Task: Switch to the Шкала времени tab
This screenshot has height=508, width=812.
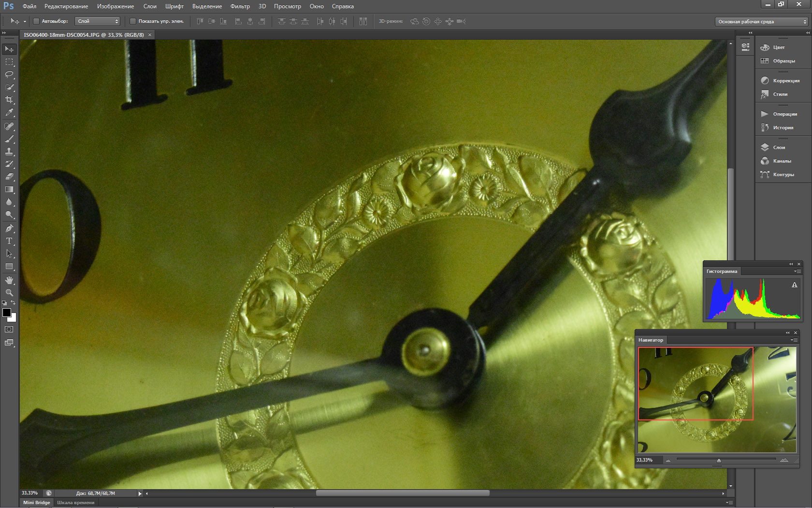Action: pyautogui.click(x=76, y=502)
